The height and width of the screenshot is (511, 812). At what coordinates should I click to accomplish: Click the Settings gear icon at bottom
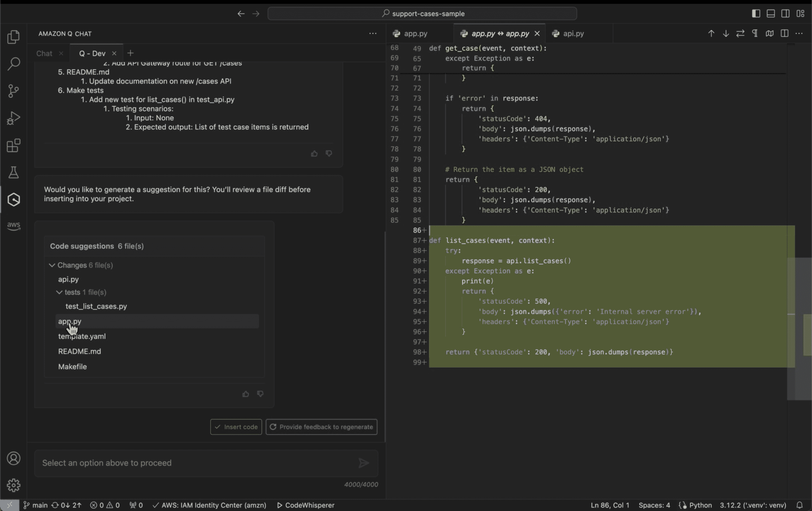[x=14, y=485]
